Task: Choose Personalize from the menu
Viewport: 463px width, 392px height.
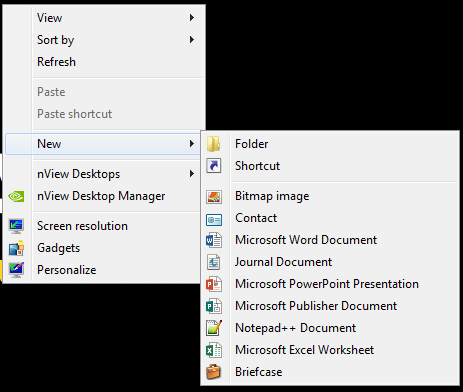Action: pos(103,270)
